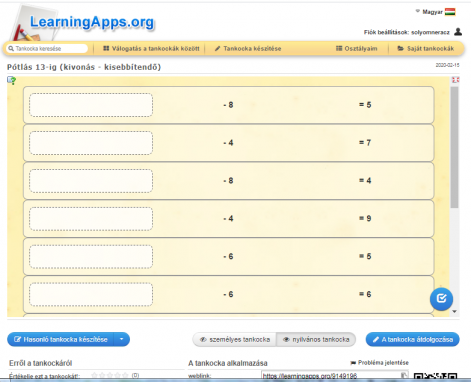Click the Hasonló tankocka készítése button
471x382 pixels.
click(x=61, y=339)
